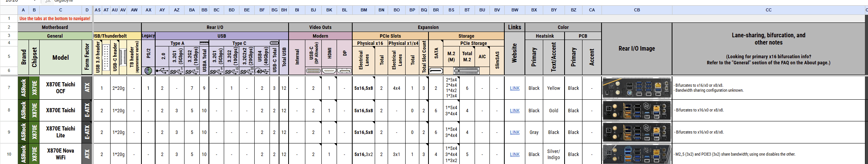Click the USB4 40Gbps icon
Screen dimensions: 868x164
pos(262,71)
